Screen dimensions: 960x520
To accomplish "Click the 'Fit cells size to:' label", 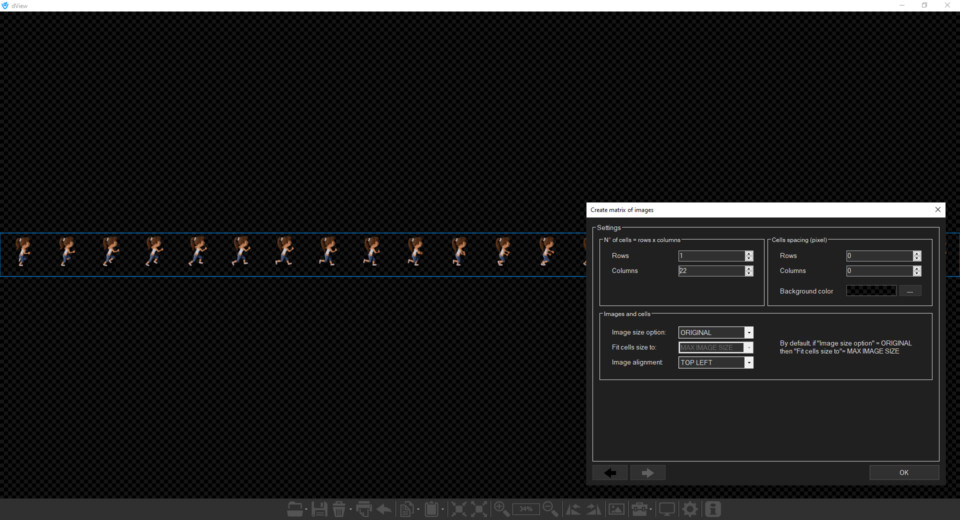I will [x=634, y=347].
